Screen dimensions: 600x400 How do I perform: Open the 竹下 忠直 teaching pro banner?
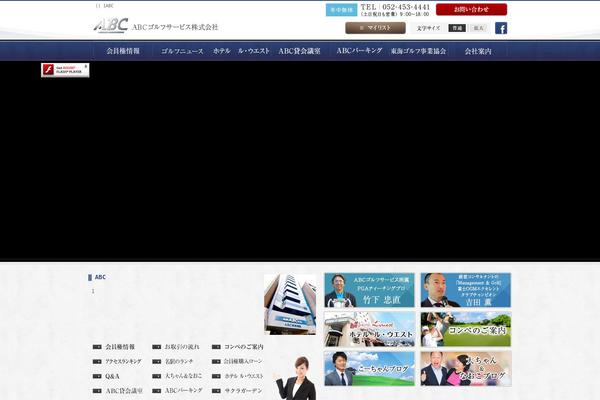pyautogui.click(x=369, y=290)
